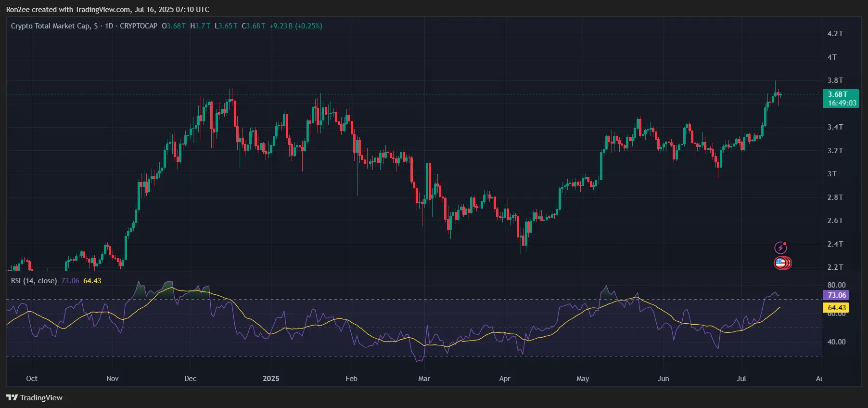Click the 3.8T price axis label
Viewport: 868px width, 408px height.
[835, 80]
